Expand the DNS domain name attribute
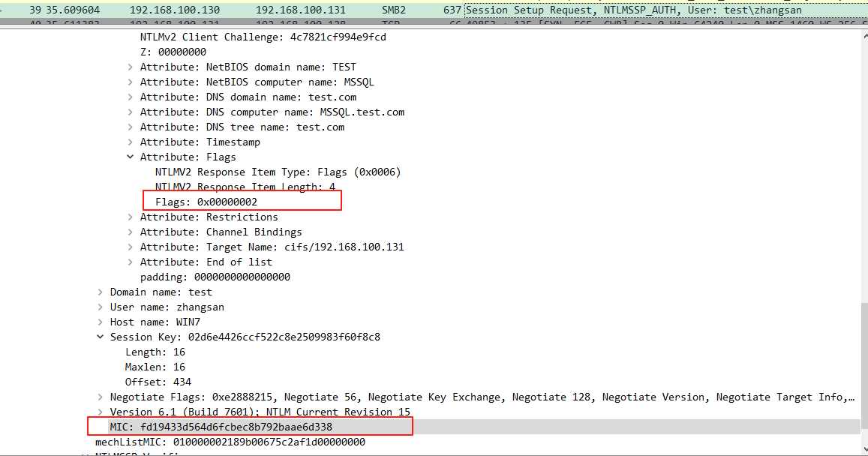 point(131,97)
